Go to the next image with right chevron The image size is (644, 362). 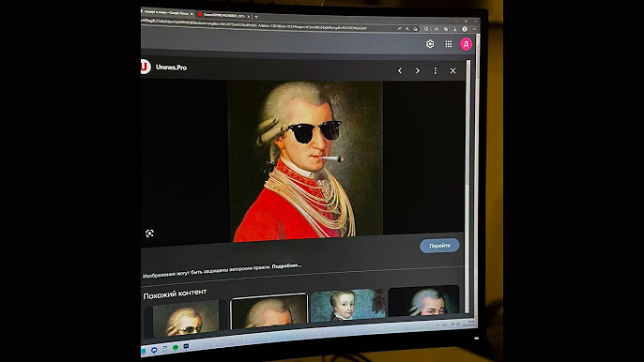418,70
